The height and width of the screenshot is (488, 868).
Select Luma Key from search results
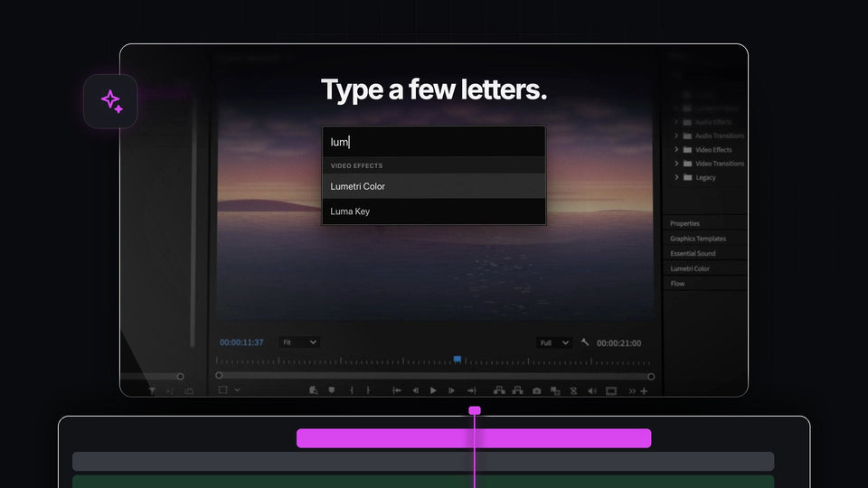pyautogui.click(x=434, y=211)
